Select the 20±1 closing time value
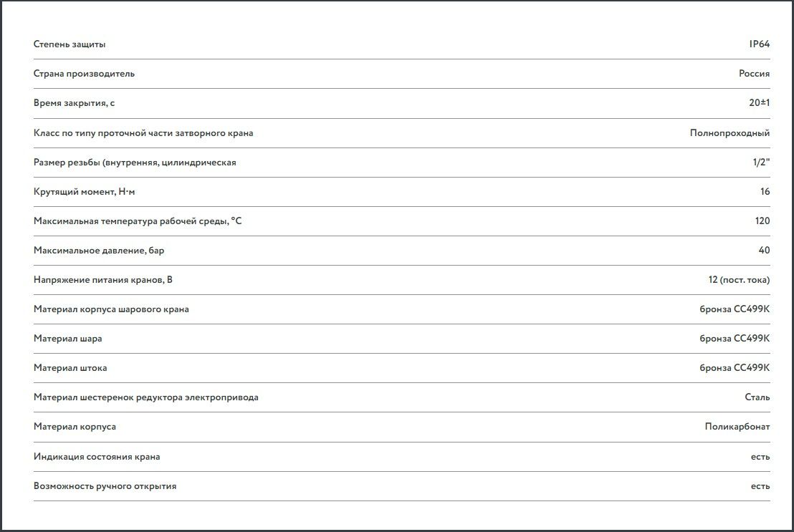Image resolution: width=794 pixels, height=532 pixels. point(759,103)
